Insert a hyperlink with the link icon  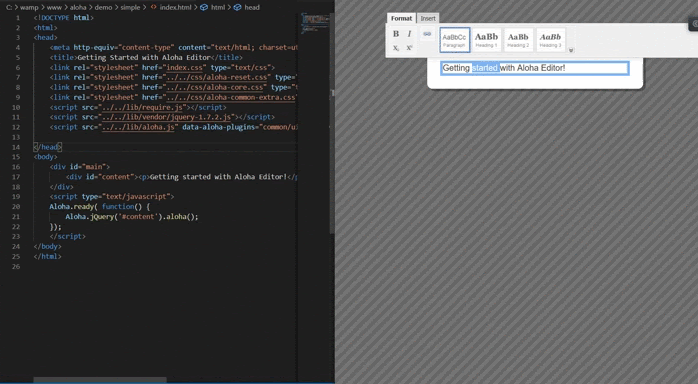(427, 34)
